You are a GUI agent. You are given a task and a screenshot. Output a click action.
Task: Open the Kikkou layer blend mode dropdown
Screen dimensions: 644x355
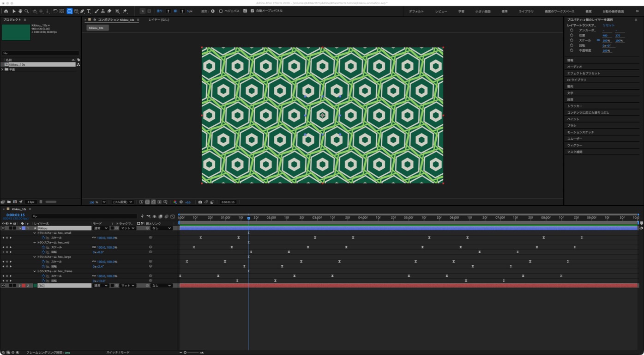pyautogui.click(x=101, y=228)
